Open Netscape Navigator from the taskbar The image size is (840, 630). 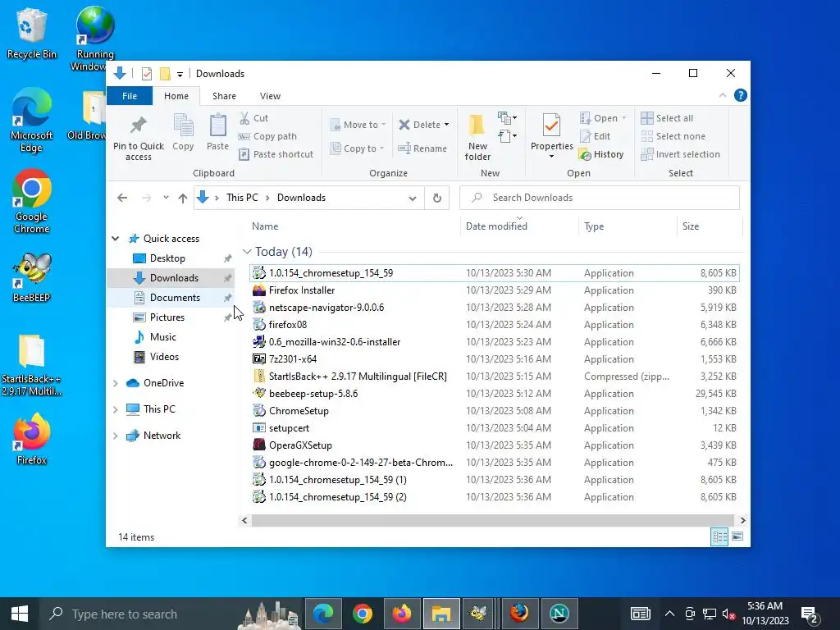559,614
